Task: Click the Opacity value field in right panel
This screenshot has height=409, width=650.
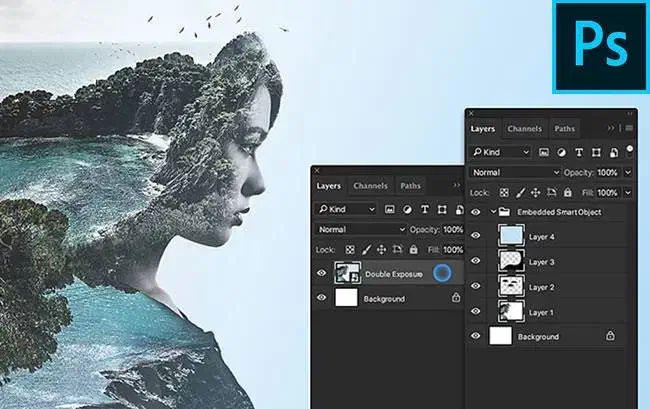Action: (609, 172)
